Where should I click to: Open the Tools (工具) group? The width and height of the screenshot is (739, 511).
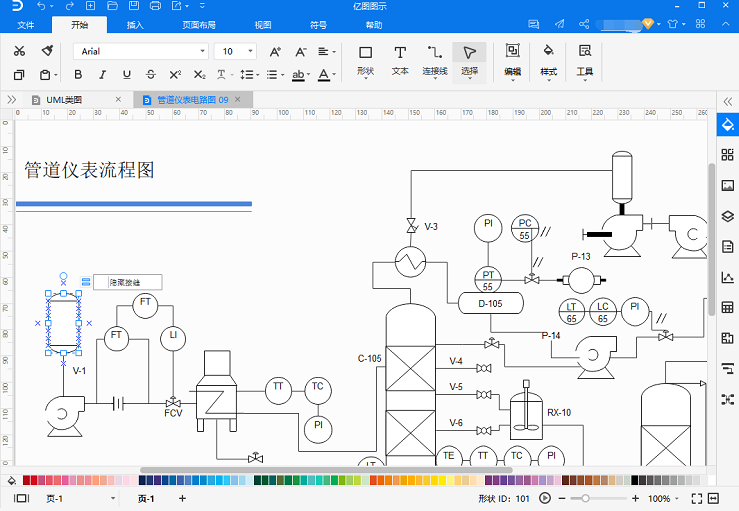click(x=585, y=62)
